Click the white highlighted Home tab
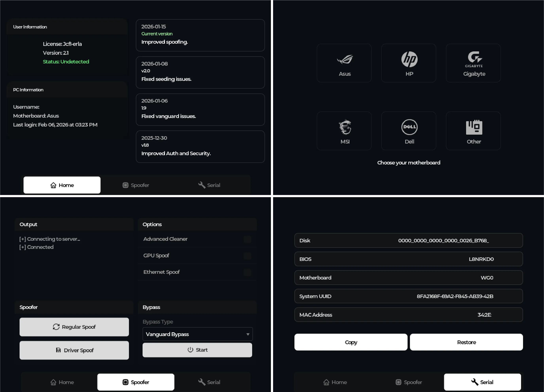Screen dimensions: 544x392 click(62, 185)
